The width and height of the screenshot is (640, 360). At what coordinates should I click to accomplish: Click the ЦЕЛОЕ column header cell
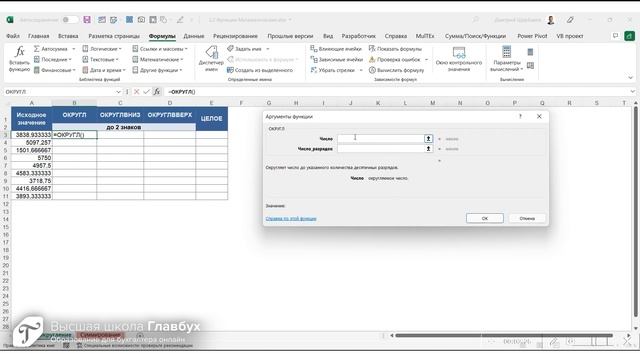pyautogui.click(x=211, y=119)
